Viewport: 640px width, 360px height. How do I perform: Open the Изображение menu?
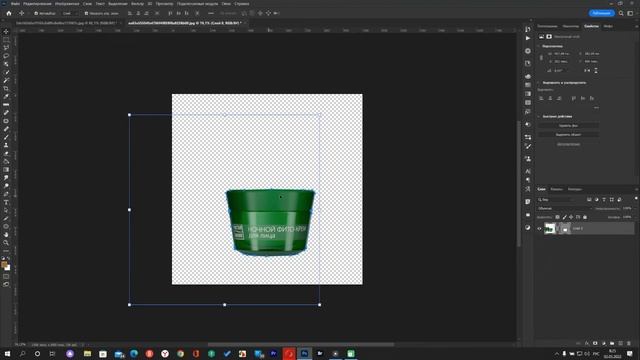point(67,4)
